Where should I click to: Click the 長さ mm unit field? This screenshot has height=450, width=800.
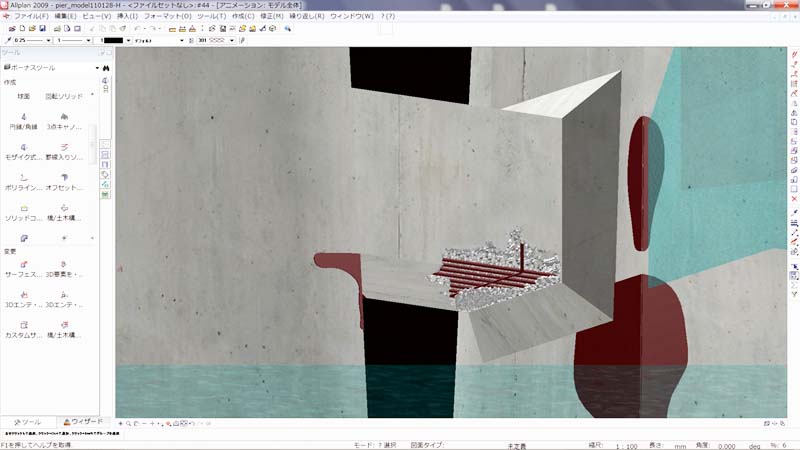(680, 446)
